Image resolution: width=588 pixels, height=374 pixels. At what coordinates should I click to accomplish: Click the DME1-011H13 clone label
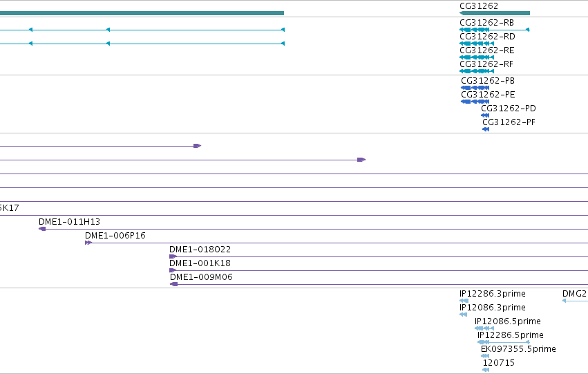69,222
